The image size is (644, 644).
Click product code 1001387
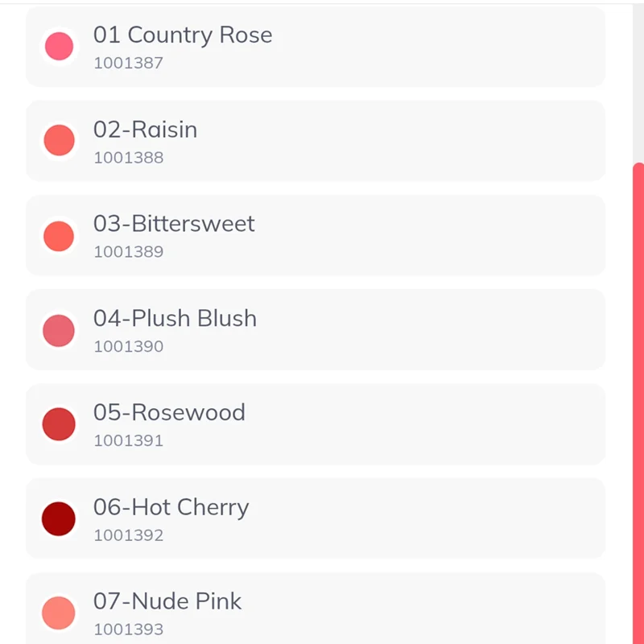128,63
